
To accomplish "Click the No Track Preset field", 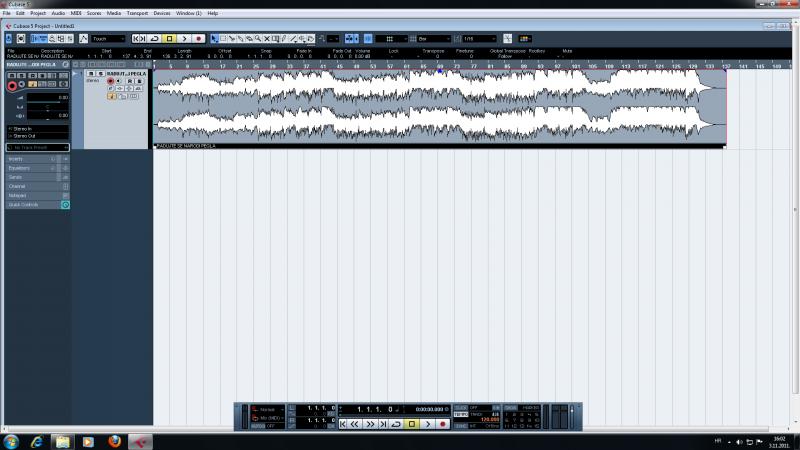I will tap(36, 147).
